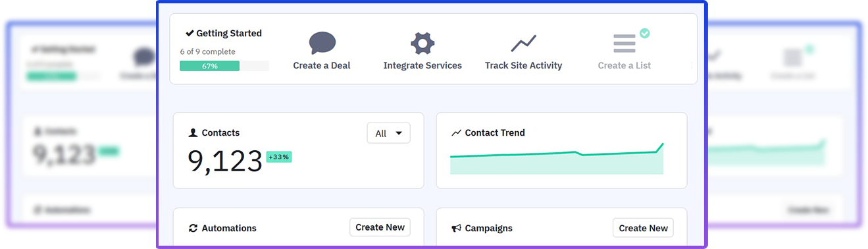Click the Campaigns megaphone icon
This screenshot has width=868, height=249.
pyautogui.click(x=456, y=229)
